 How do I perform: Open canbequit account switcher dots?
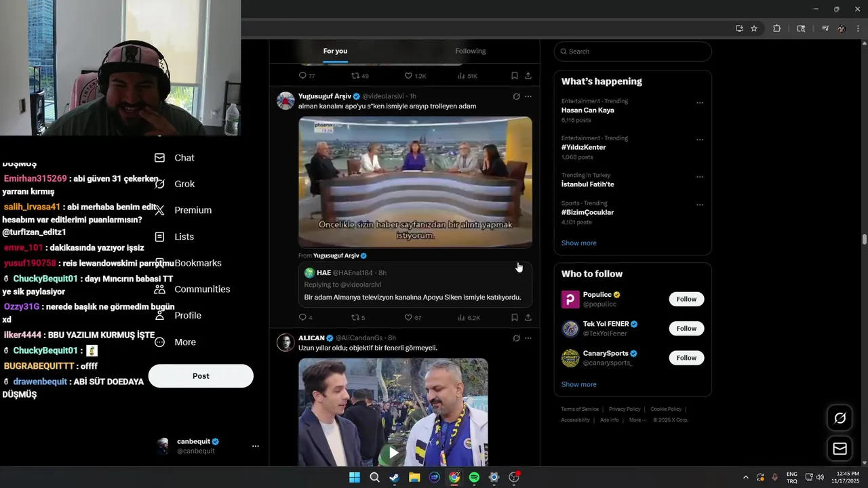[x=256, y=446]
